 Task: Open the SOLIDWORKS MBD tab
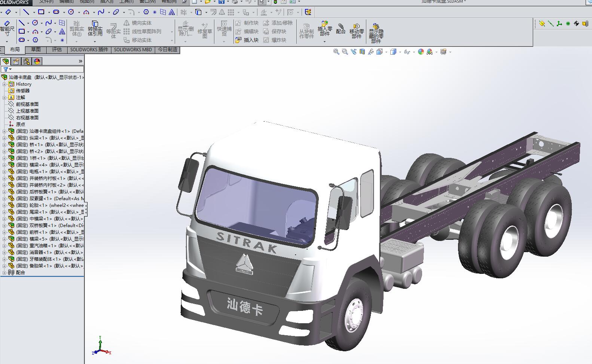(133, 50)
